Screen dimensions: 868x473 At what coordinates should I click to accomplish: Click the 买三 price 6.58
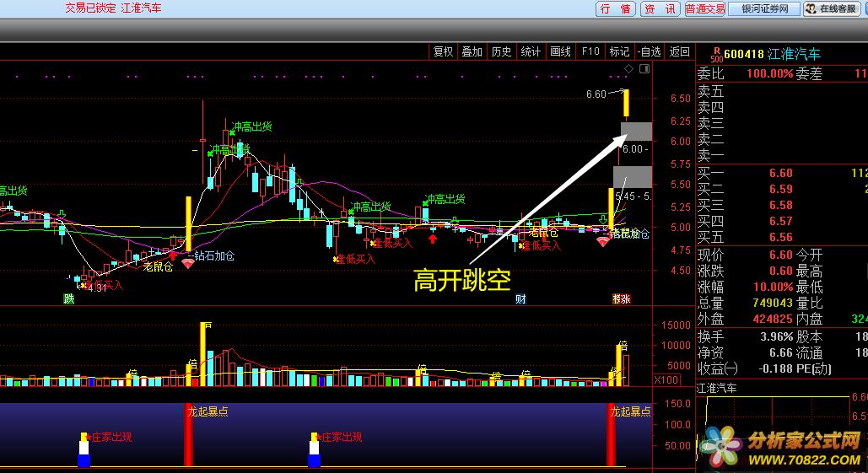click(780, 205)
